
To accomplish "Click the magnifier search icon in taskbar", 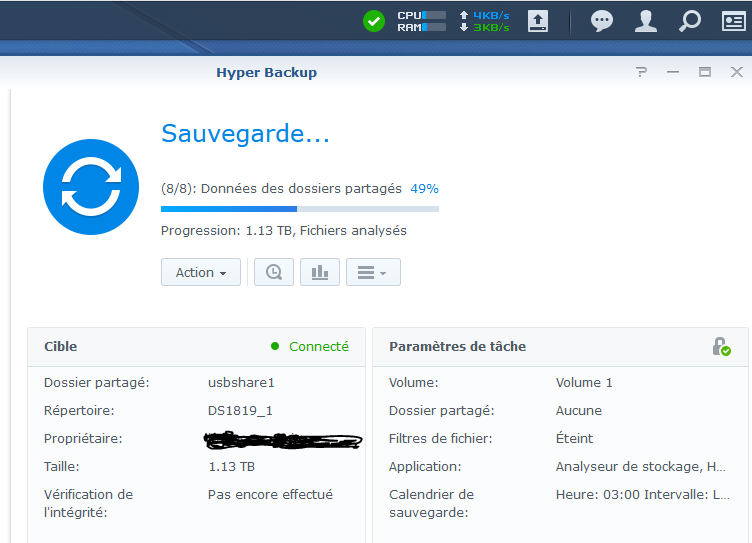I will coord(690,21).
